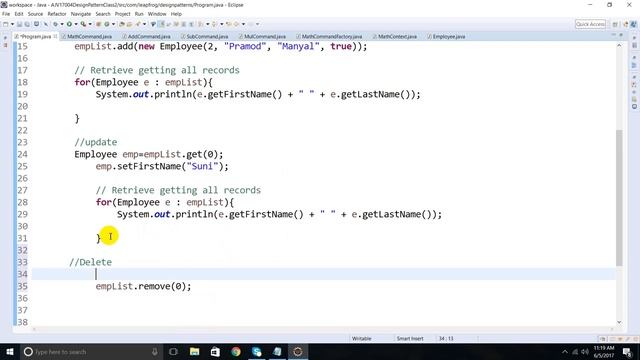
Task: Open the New file dropdown arrow
Action: (12, 24)
